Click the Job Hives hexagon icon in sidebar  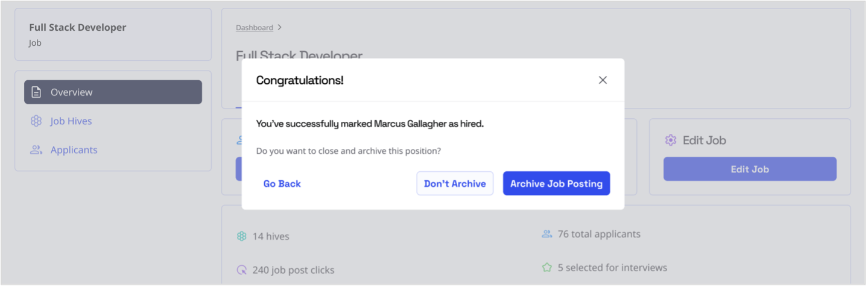(36, 121)
